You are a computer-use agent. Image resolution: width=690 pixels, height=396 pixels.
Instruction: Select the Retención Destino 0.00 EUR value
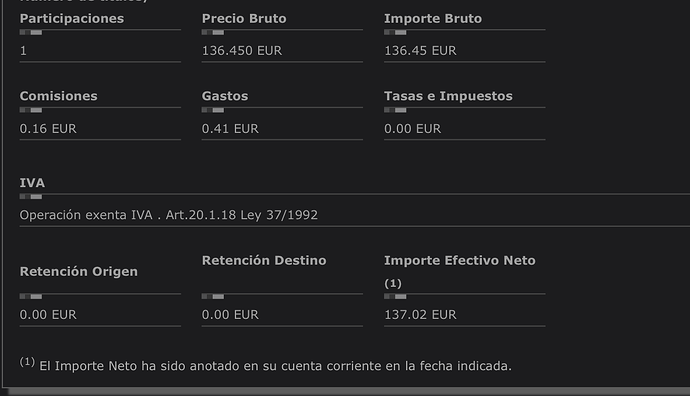(x=230, y=315)
